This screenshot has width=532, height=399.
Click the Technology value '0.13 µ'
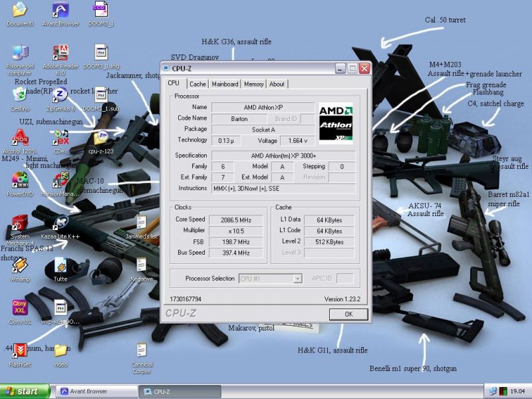point(226,140)
